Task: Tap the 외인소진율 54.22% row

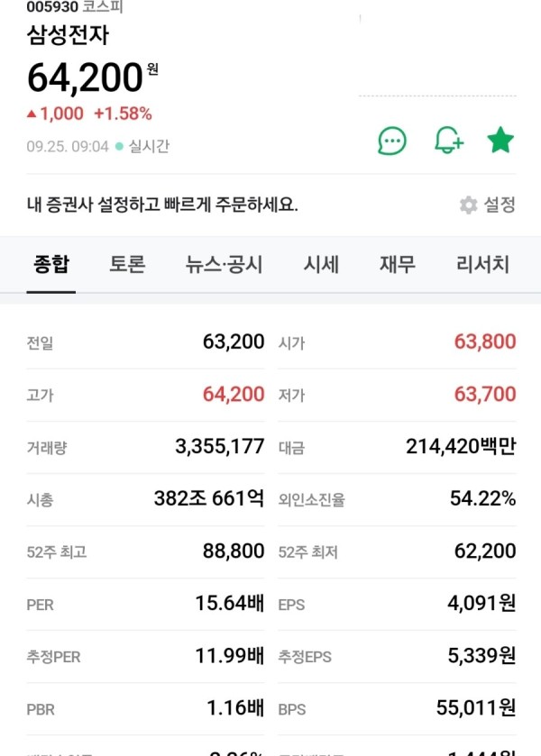Action: click(397, 498)
